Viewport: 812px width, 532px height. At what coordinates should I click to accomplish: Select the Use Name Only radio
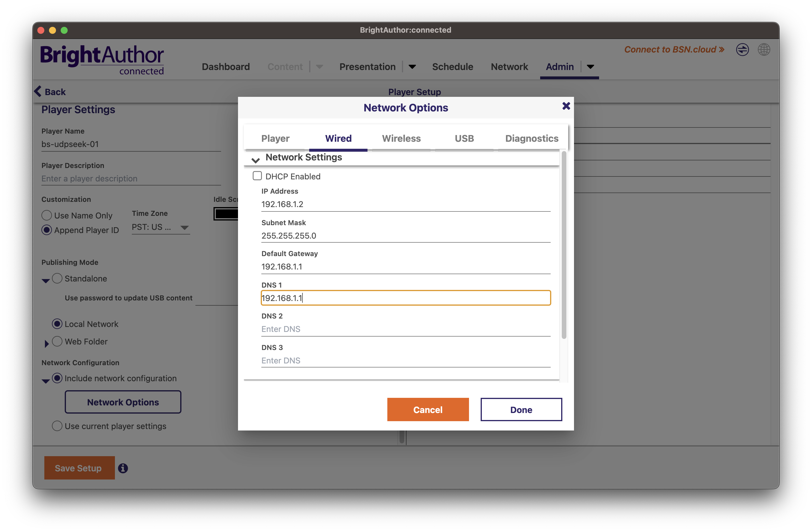coord(47,215)
